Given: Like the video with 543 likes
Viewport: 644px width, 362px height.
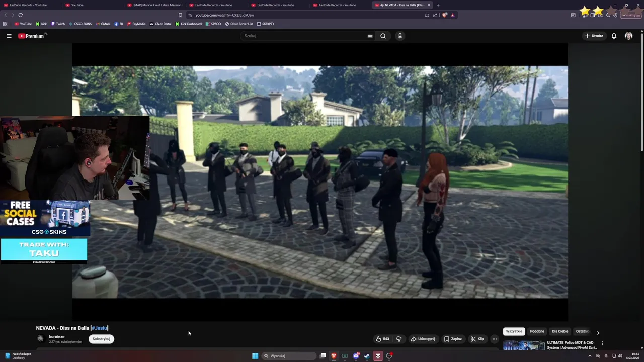Looking at the screenshot, I should pyautogui.click(x=382, y=339).
